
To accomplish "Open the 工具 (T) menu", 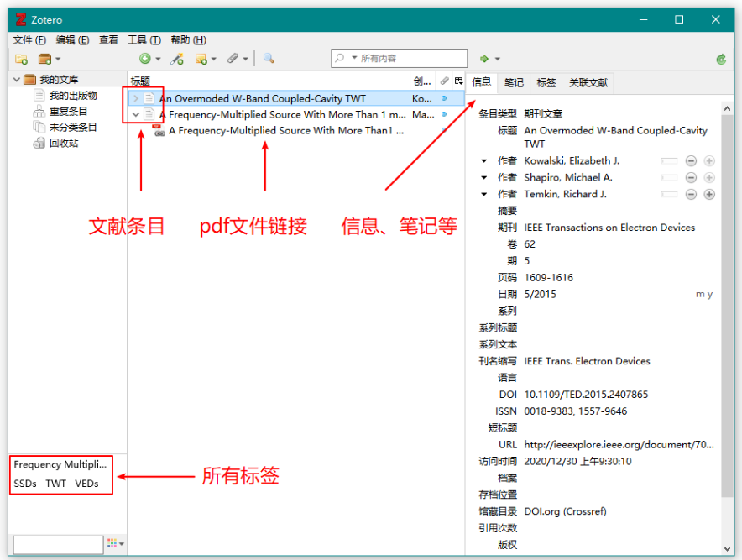I will click(144, 40).
